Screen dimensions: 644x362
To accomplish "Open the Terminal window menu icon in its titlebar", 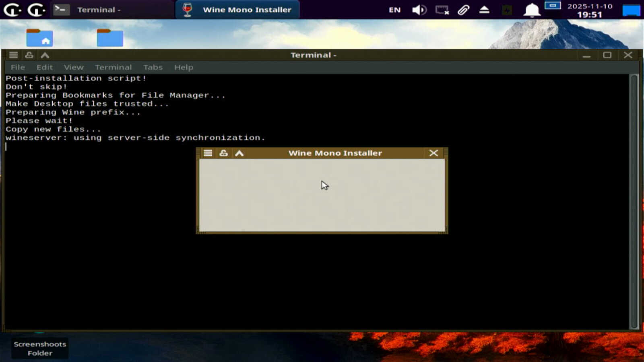I will (13, 55).
